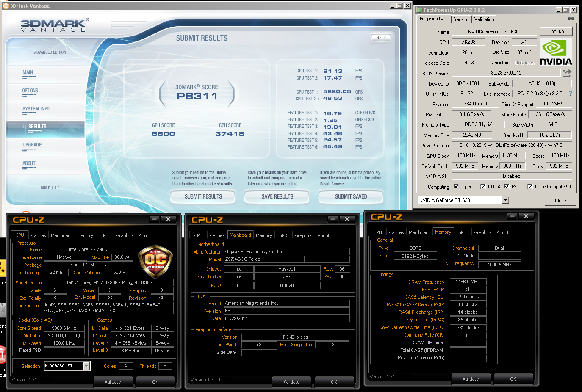Click the Core Speed 5000.6 MHz field

(x=64, y=328)
